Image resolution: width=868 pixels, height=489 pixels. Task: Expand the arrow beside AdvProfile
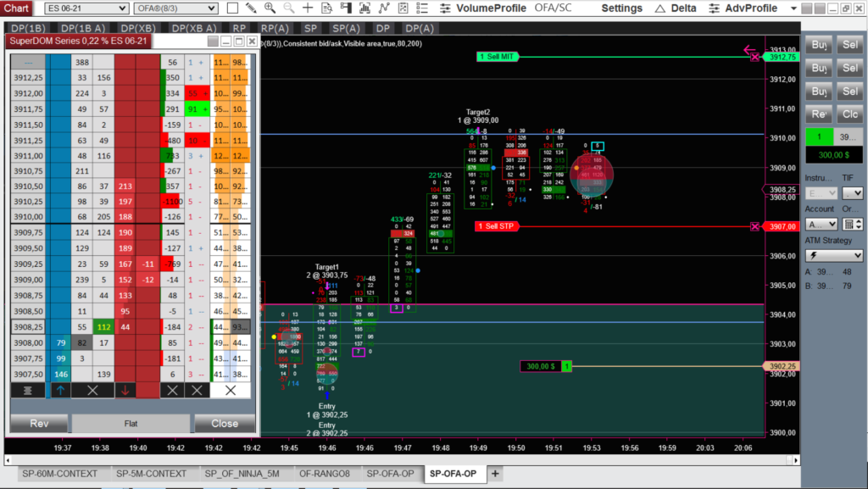point(793,8)
